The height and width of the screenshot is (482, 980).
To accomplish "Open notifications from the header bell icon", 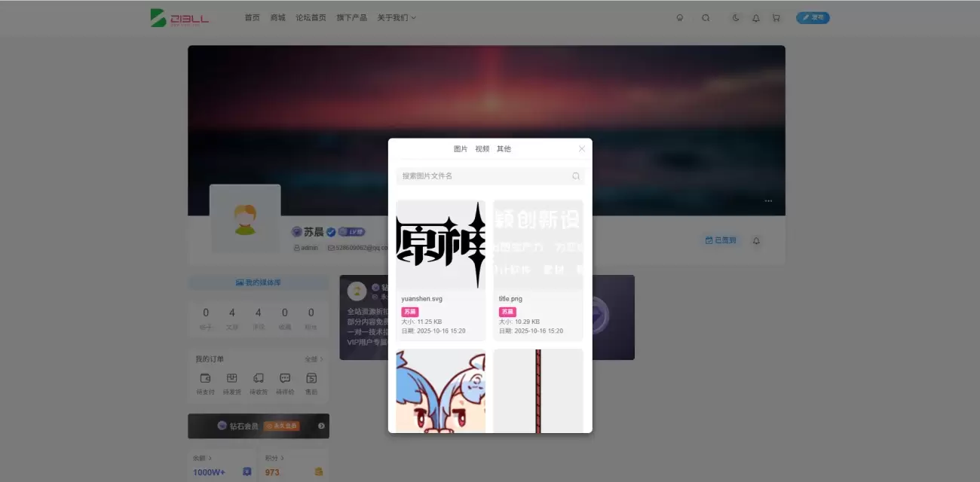I will (x=756, y=18).
